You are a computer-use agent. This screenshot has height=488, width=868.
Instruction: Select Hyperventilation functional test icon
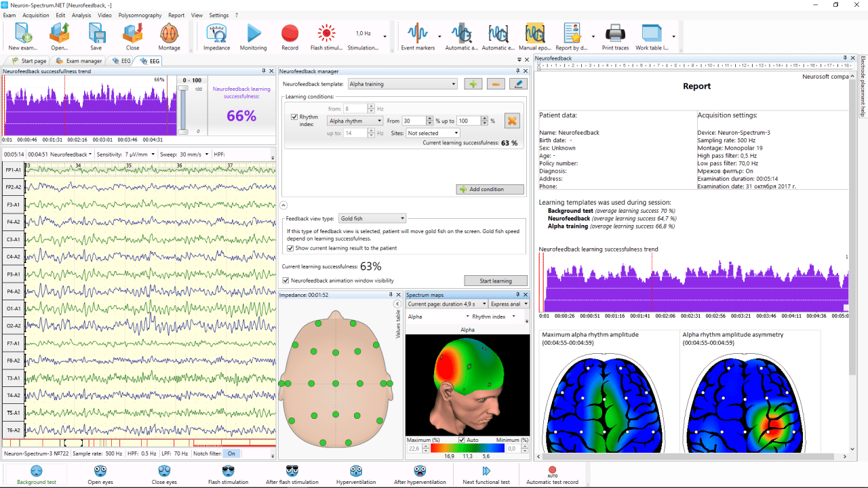click(x=356, y=473)
